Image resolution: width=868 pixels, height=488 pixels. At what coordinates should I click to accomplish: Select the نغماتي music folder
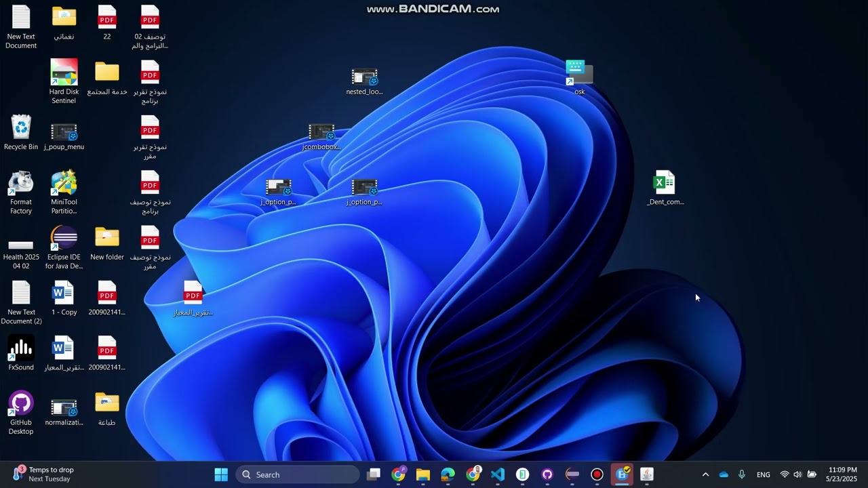pyautogui.click(x=64, y=22)
